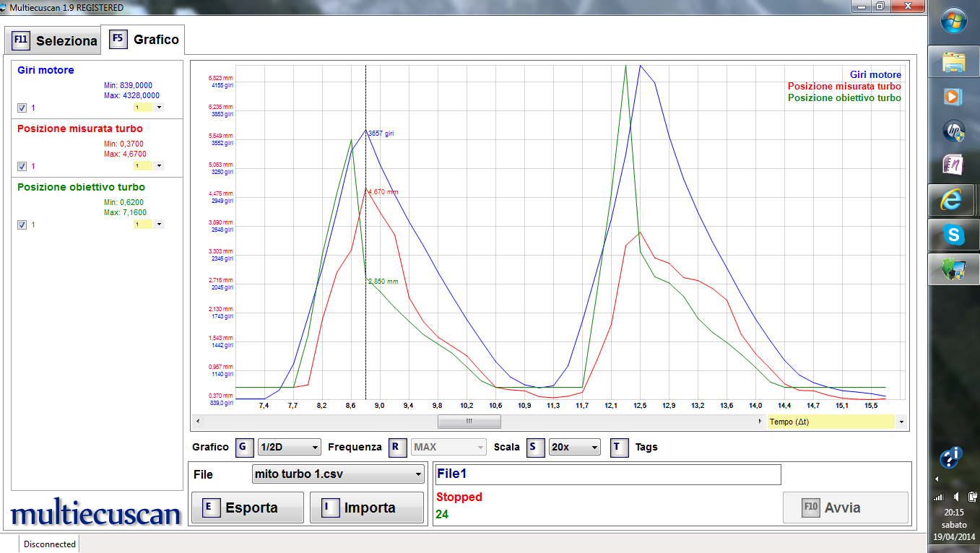Click the Esporta button
This screenshot has width=980, height=553.
tap(248, 508)
